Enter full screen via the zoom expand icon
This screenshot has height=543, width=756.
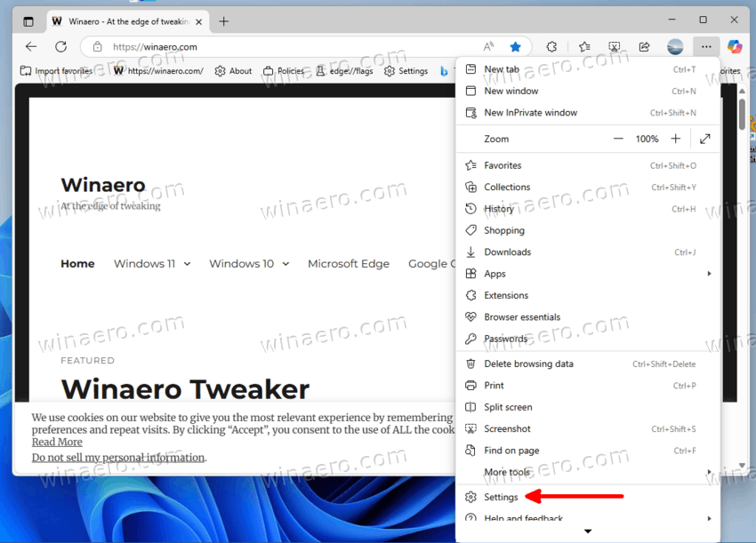click(x=705, y=139)
